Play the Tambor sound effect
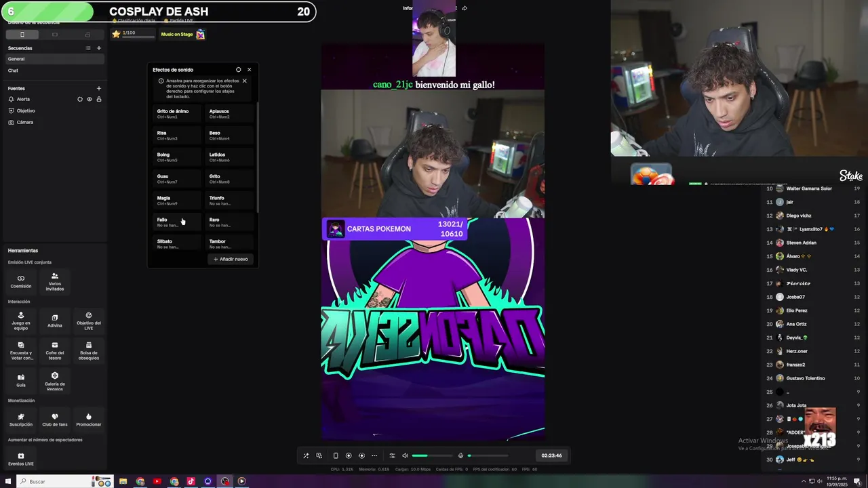Image resolution: width=868 pixels, height=488 pixels. pos(229,243)
